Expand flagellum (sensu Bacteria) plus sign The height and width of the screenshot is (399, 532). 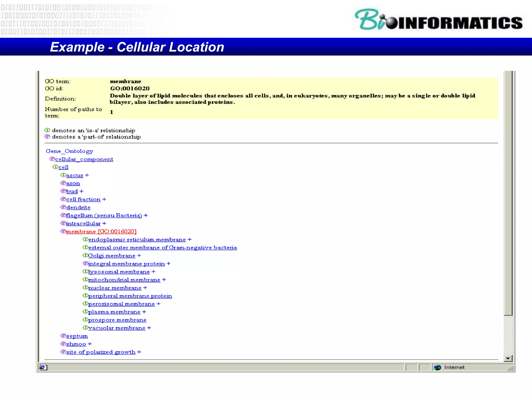click(146, 216)
